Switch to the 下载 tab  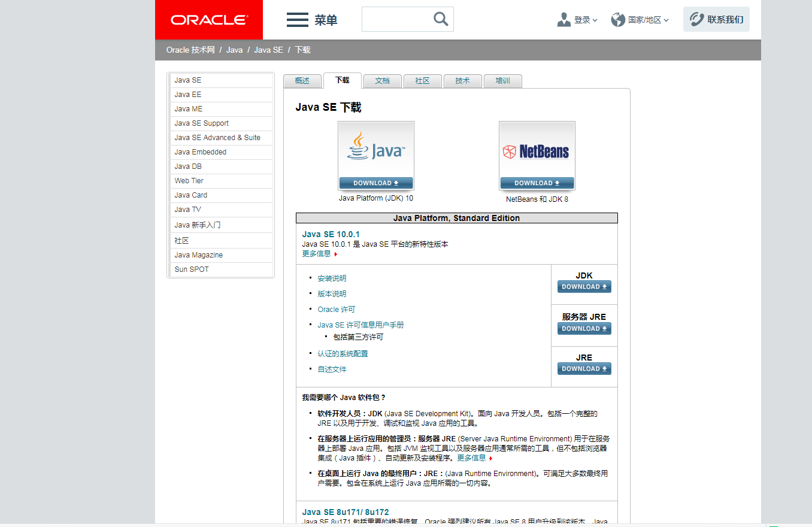[343, 80]
